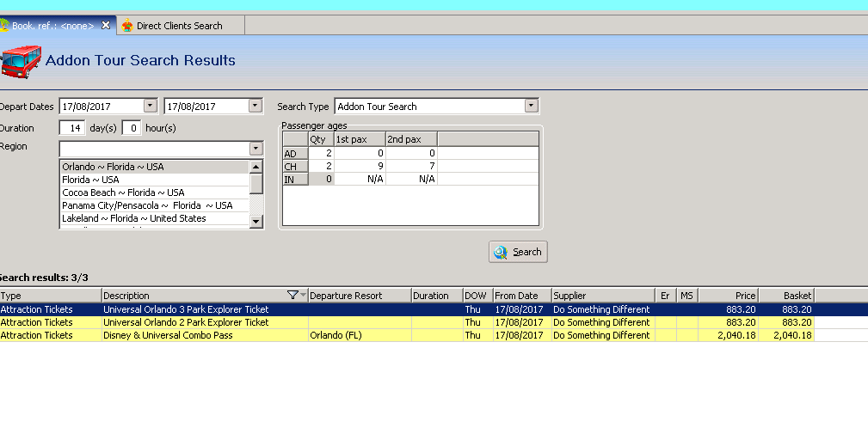Image resolution: width=868 pixels, height=446 pixels.
Task: Click the AD quantity cell
Action: (321, 153)
